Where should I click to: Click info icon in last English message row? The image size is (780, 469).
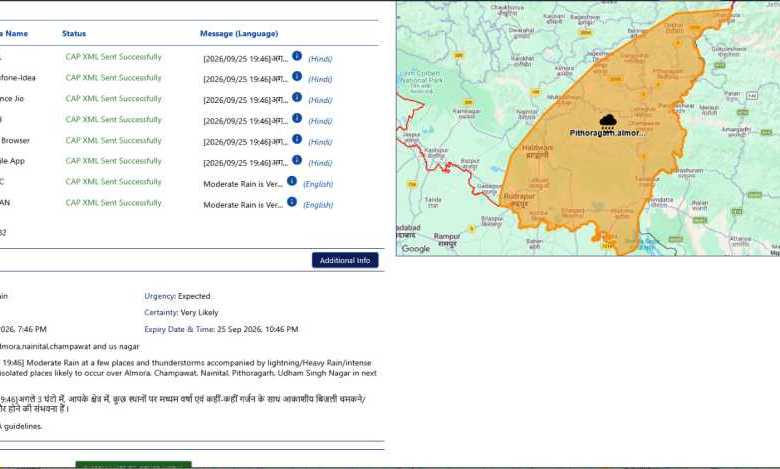pos(292,202)
